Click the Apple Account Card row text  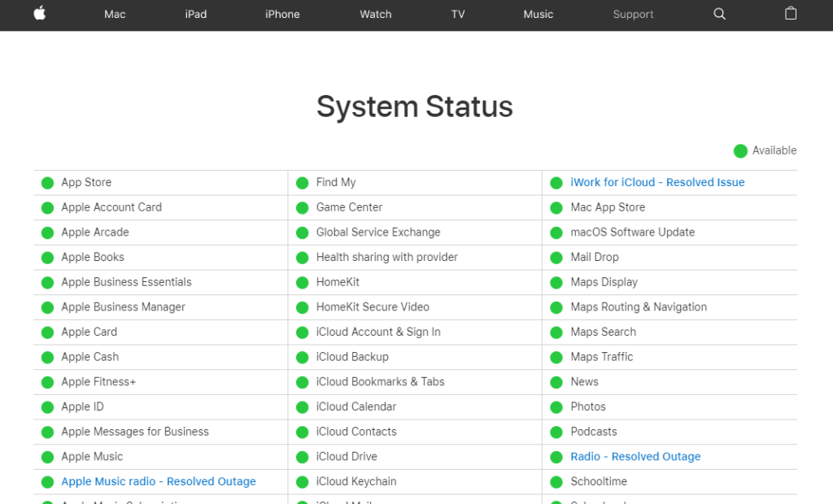coord(111,207)
